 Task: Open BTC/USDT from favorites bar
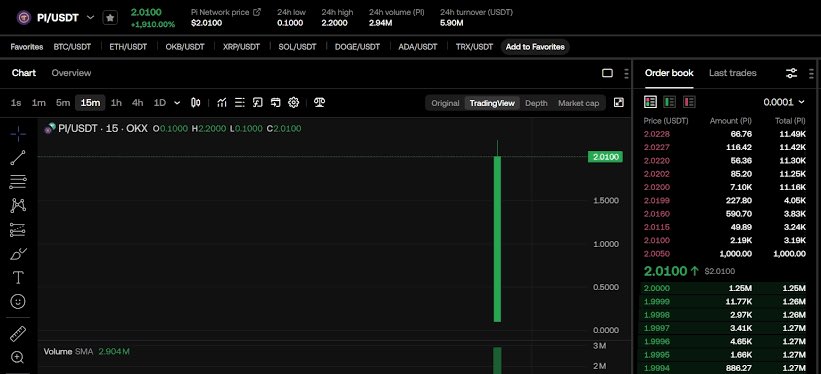(72, 47)
